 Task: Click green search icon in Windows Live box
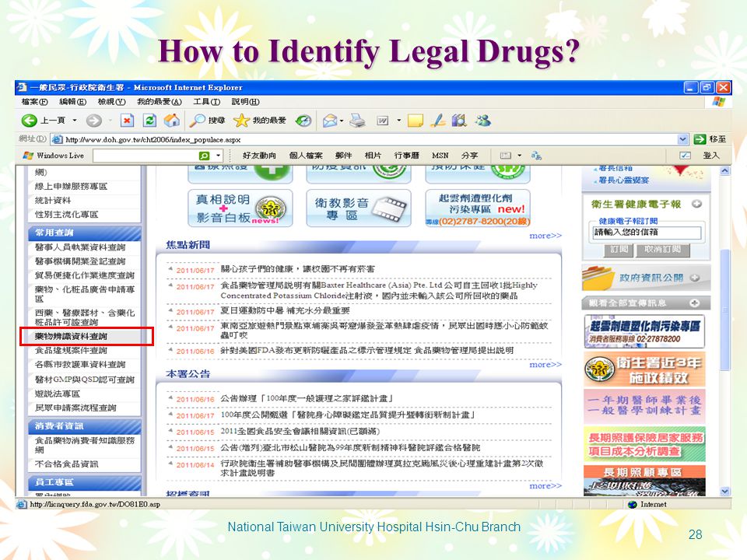pyautogui.click(x=205, y=156)
